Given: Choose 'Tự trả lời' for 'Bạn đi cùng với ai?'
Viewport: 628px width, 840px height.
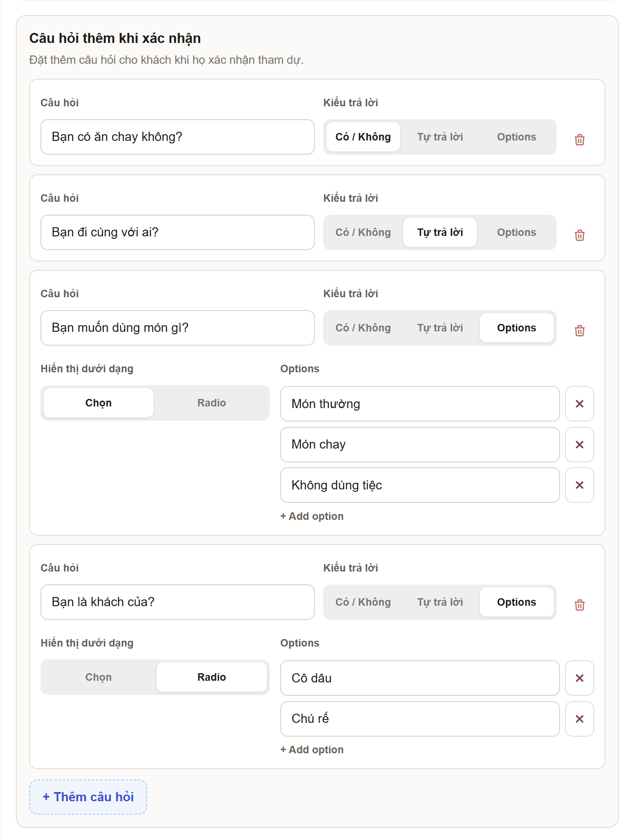Looking at the screenshot, I should point(440,232).
